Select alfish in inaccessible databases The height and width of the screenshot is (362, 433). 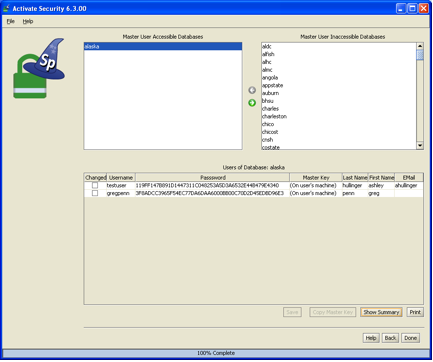339,54
